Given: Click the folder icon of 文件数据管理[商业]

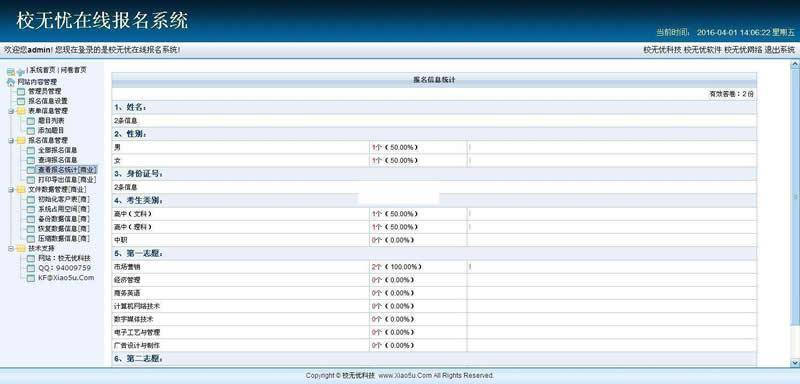Looking at the screenshot, I should pos(21,190).
